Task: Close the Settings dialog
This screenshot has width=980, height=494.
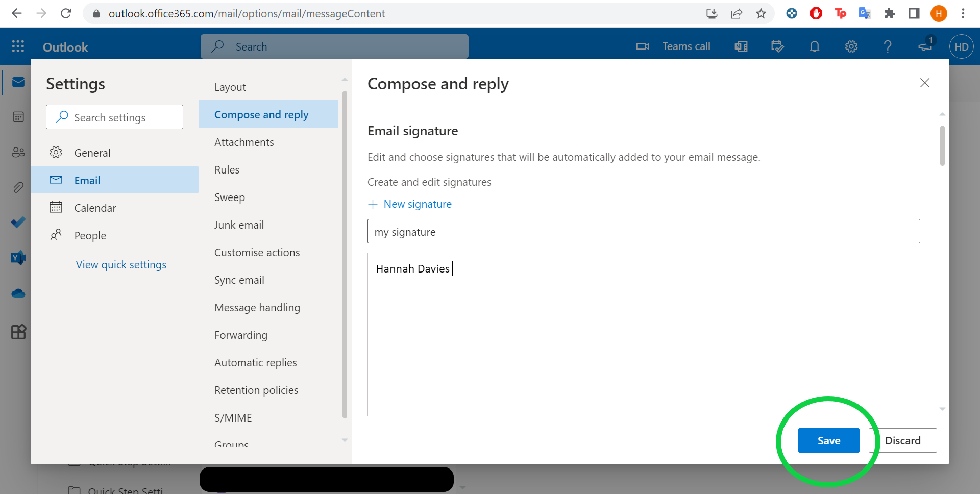Action: (x=924, y=83)
